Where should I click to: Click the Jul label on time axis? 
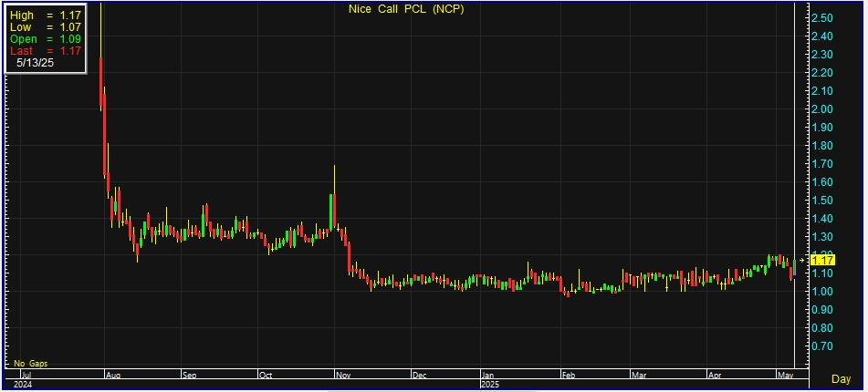click(26, 375)
